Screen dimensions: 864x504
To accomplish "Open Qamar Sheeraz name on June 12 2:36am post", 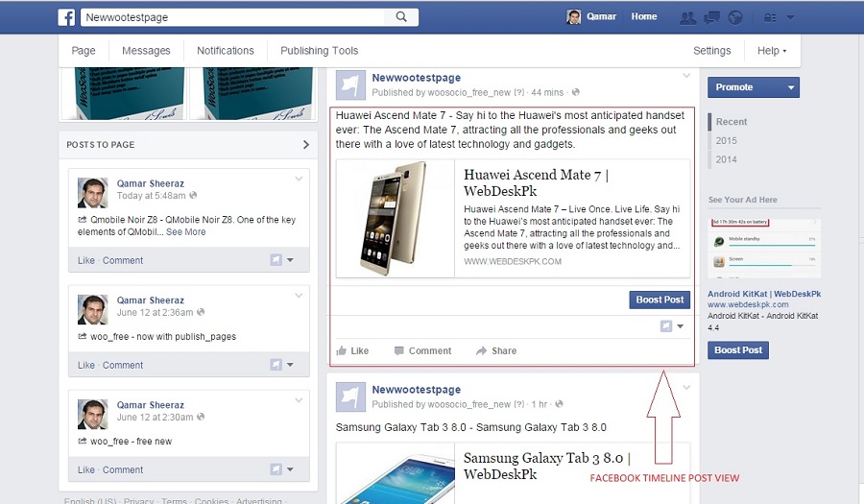I will click(151, 300).
